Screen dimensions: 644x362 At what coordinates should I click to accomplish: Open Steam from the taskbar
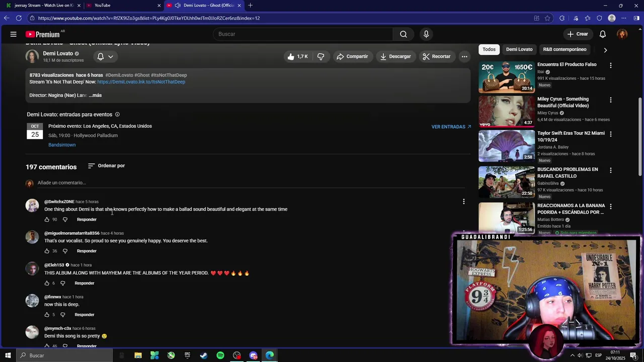click(204, 355)
